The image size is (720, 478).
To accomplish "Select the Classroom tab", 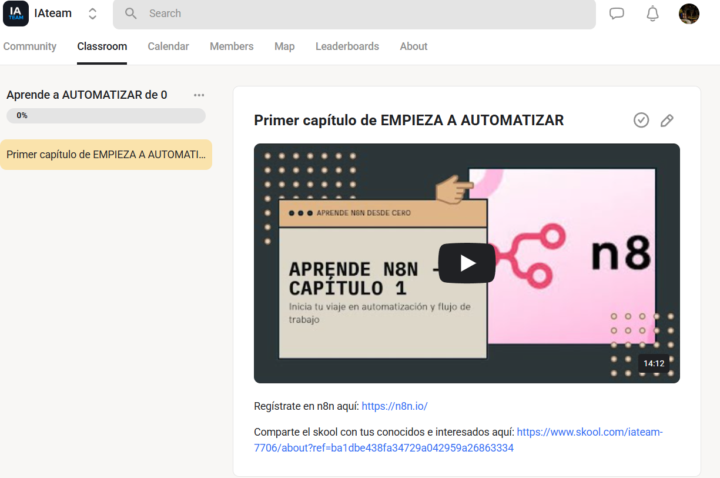I will (x=102, y=46).
